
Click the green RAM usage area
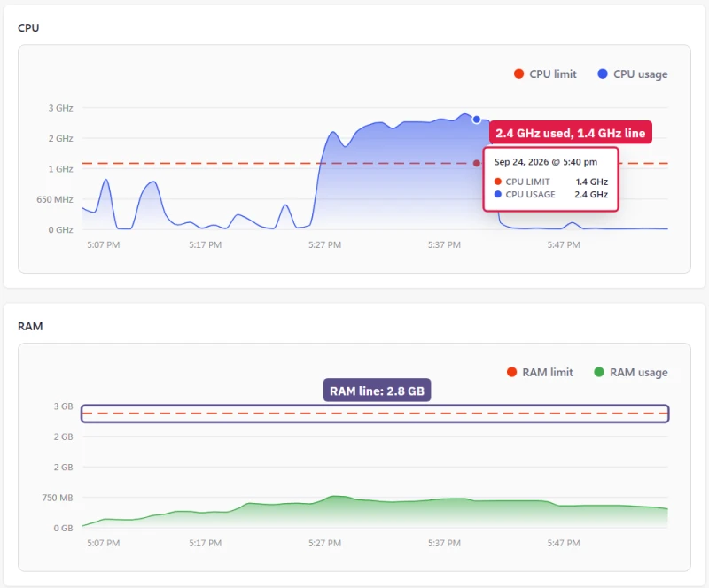pyautogui.click(x=375, y=514)
